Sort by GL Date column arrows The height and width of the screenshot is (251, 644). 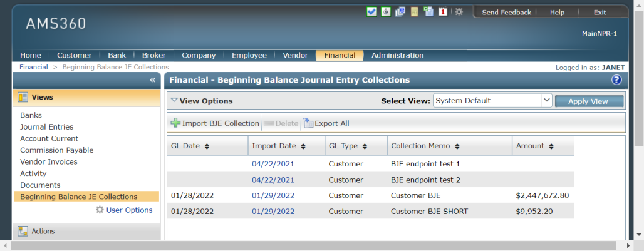tap(207, 146)
